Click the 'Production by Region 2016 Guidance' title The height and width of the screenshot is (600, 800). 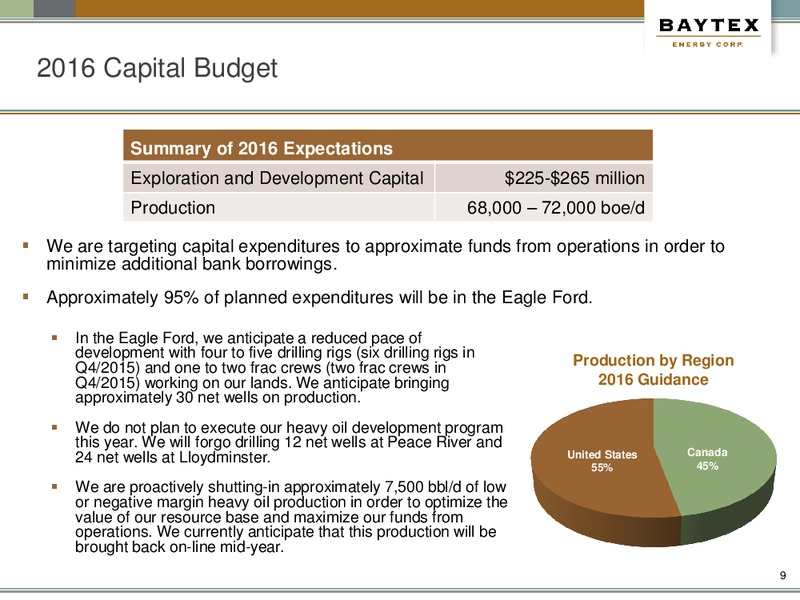coord(653,370)
